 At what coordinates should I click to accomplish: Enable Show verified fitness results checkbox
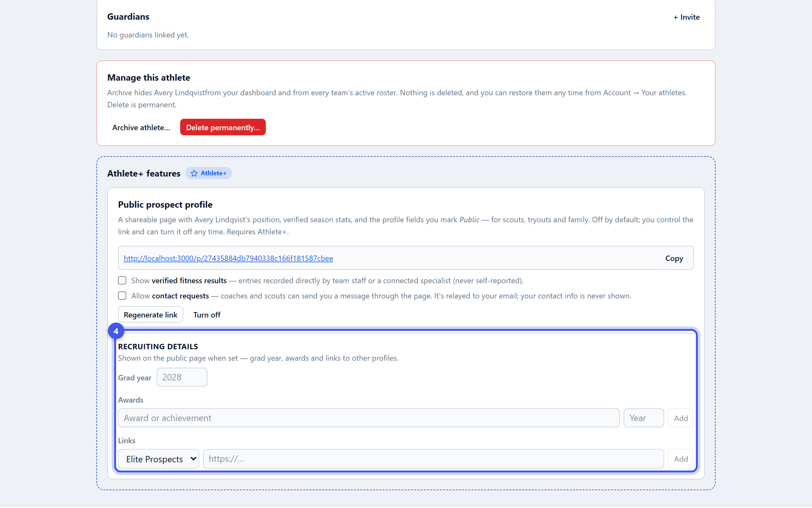click(122, 280)
